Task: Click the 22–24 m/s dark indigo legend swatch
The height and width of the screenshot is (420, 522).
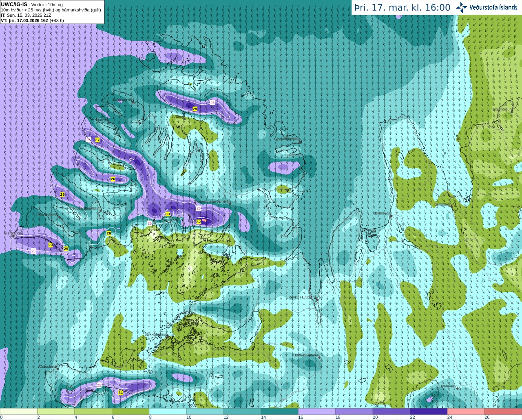Action: 429,411
